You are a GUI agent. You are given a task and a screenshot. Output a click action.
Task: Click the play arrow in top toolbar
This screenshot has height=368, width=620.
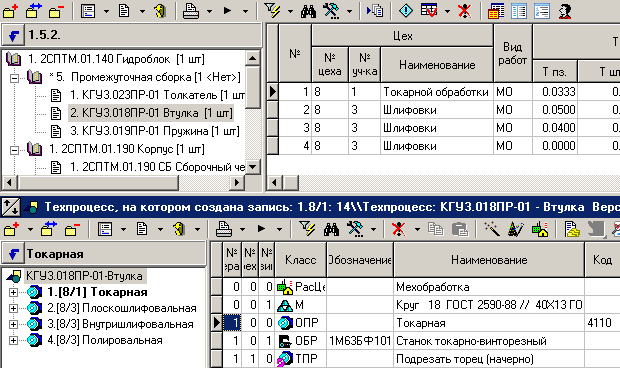click(227, 11)
